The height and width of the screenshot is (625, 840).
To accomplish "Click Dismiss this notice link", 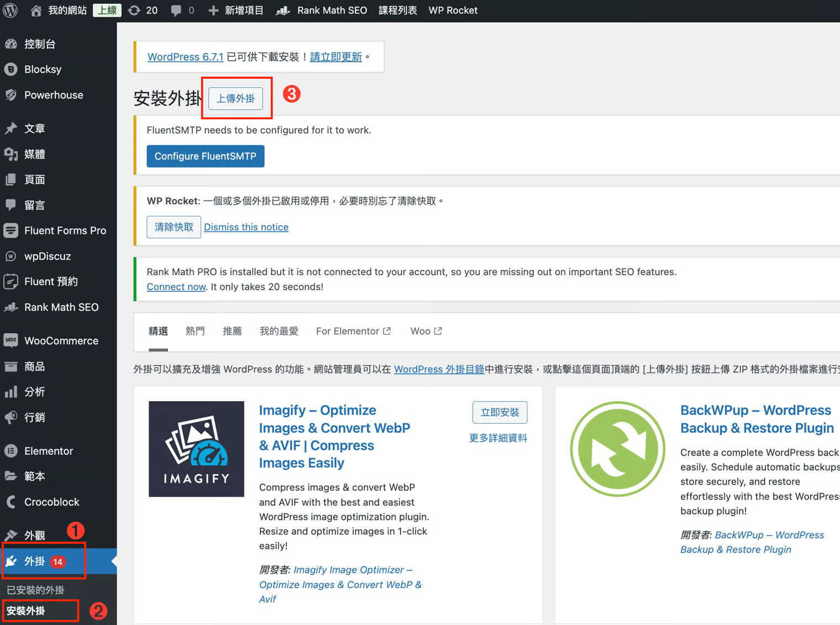I will [246, 227].
